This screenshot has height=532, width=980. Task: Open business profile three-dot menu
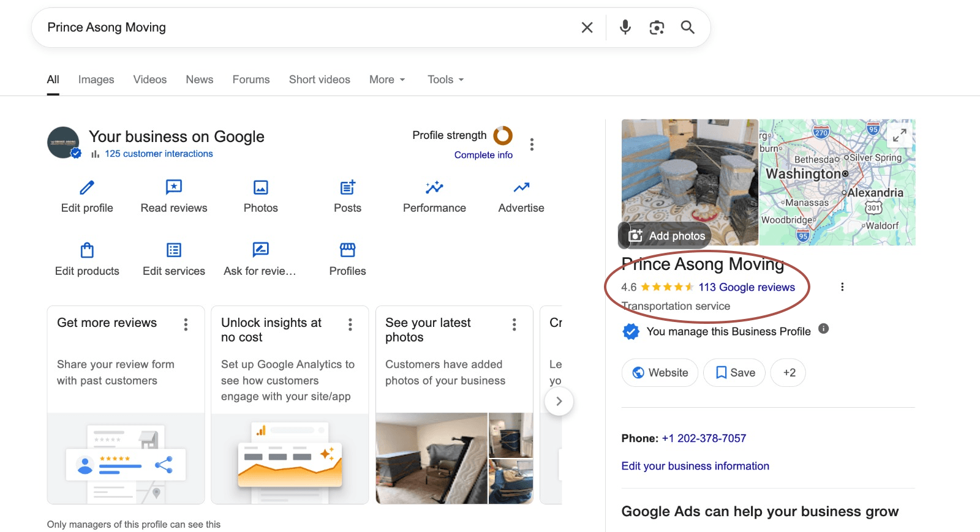tap(532, 144)
